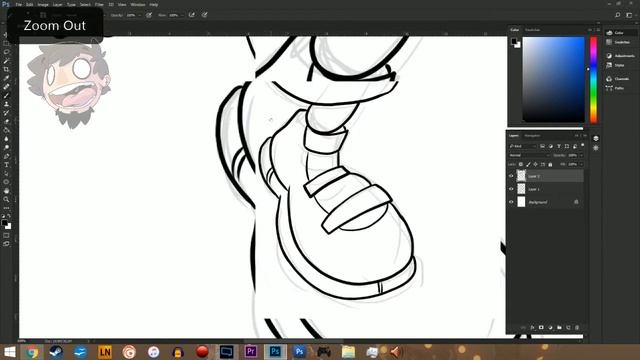Select the Hand tool
Viewport: 640px width, 360px height.
(x=7, y=191)
